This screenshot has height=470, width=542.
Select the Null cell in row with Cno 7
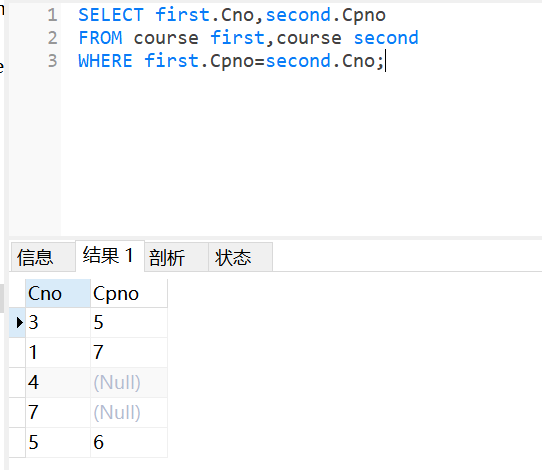coord(129,412)
